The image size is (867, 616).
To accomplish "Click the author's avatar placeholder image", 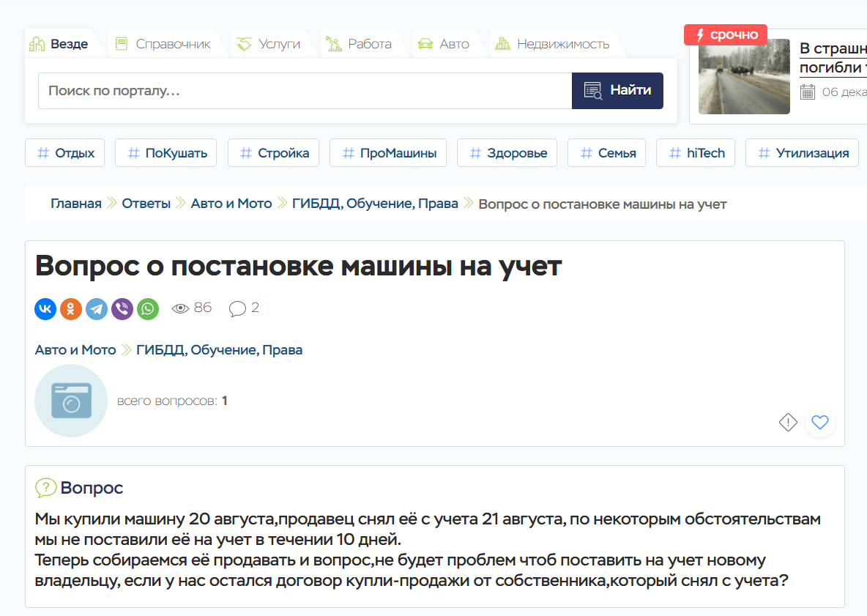I will coord(71,401).
